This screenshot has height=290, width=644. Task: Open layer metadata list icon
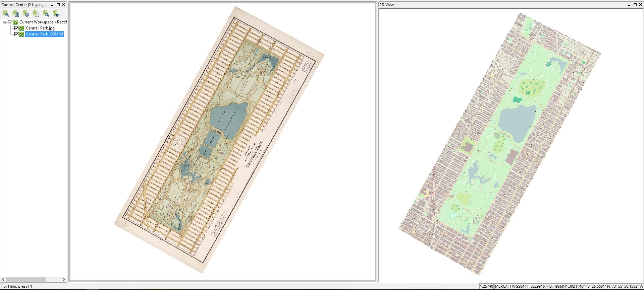click(x=16, y=13)
